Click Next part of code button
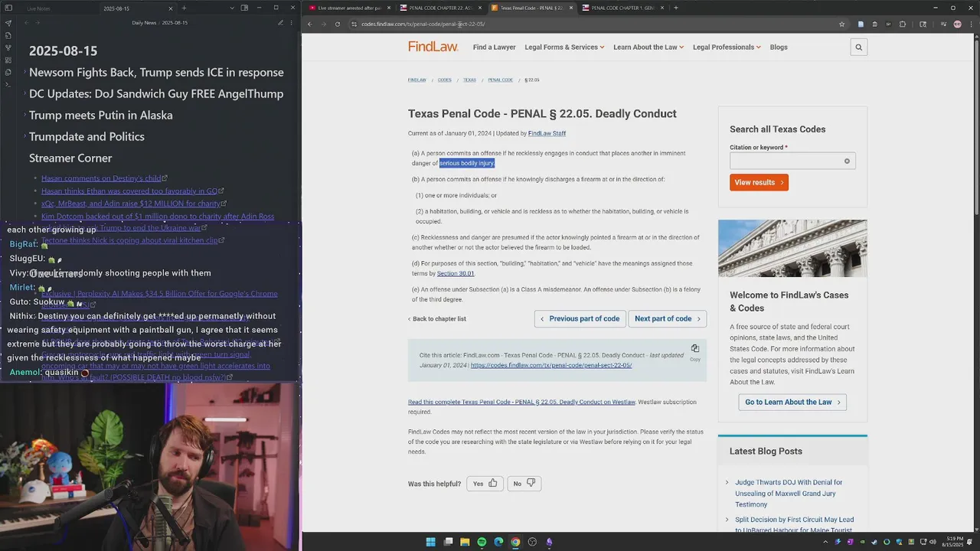The width and height of the screenshot is (980, 551). (x=667, y=319)
